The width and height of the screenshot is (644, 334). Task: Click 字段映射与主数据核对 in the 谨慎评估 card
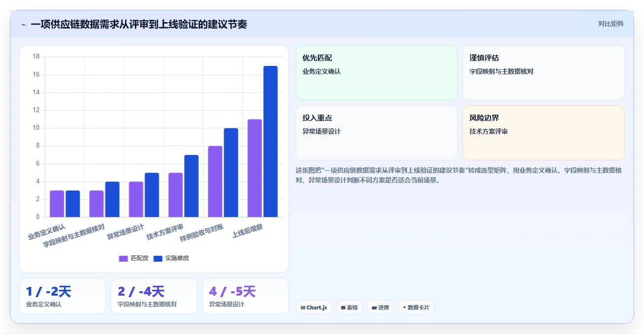(501, 71)
